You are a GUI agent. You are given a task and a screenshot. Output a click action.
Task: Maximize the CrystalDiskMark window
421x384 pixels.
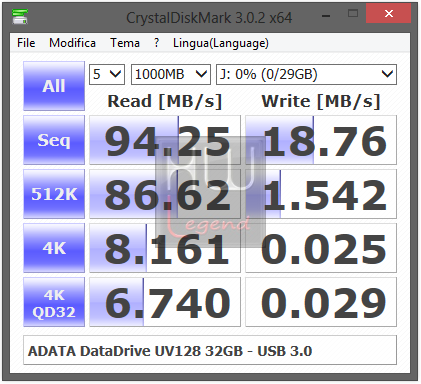pos(353,14)
